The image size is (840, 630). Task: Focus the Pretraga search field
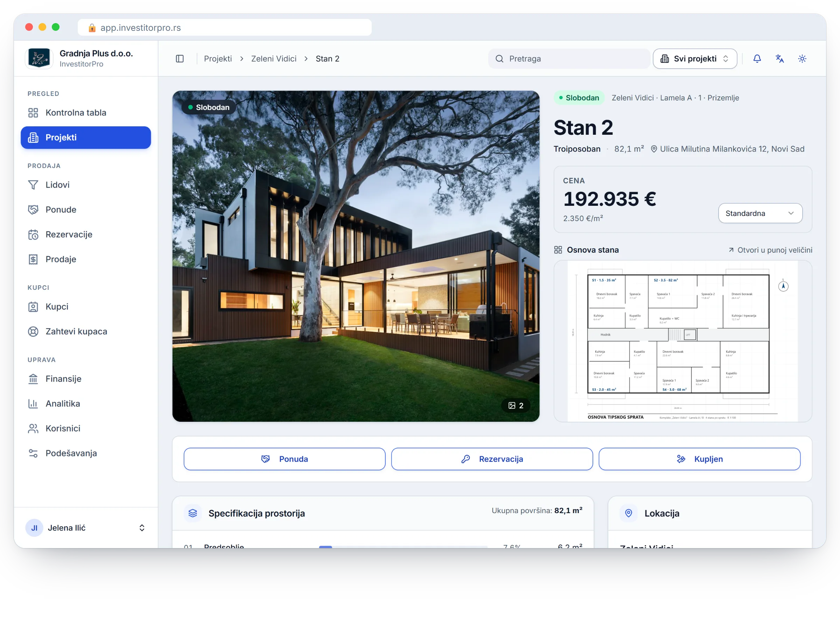(x=569, y=58)
